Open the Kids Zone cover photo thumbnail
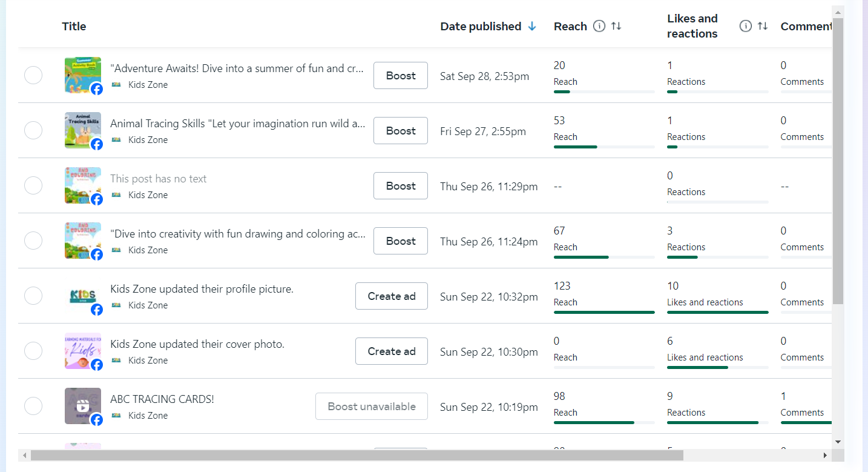The image size is (868, 472). click(81, 350)
